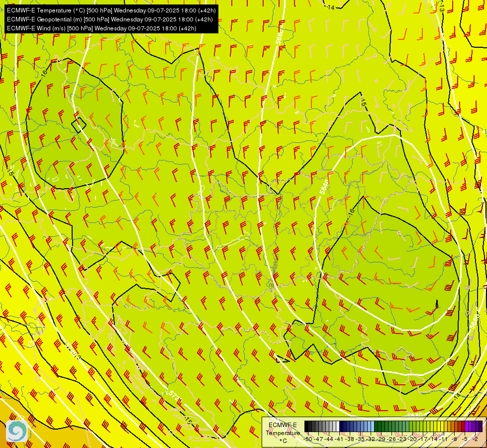This screenshot has height=448, width=487.
Task: Click the legend title ECMWF-E Temperature °C
Action: 283,433
